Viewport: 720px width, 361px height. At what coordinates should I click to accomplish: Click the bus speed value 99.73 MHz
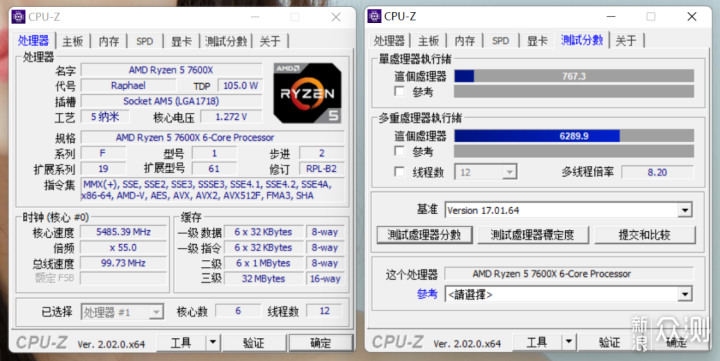click(124, 263)
